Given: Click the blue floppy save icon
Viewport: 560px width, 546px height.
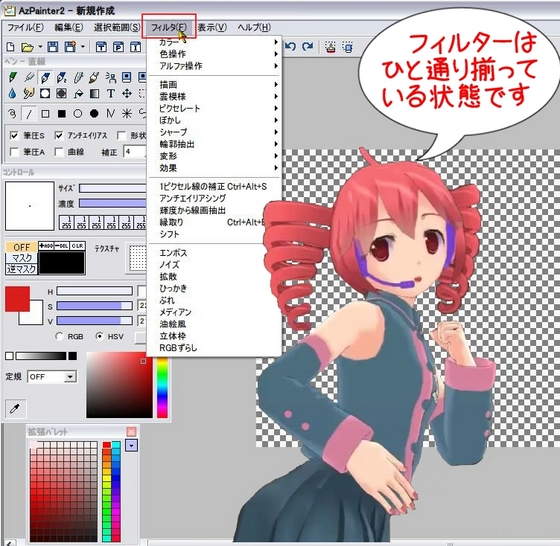Looking at the screenshot, I should 52,47.
